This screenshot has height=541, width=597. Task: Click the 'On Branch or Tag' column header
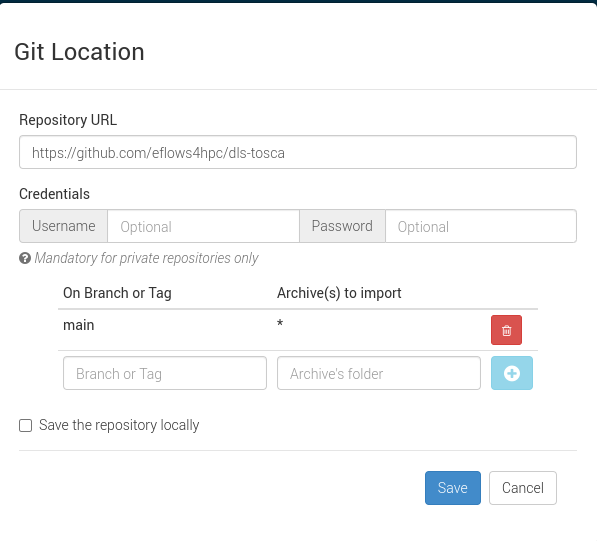[x=117, y=293]
